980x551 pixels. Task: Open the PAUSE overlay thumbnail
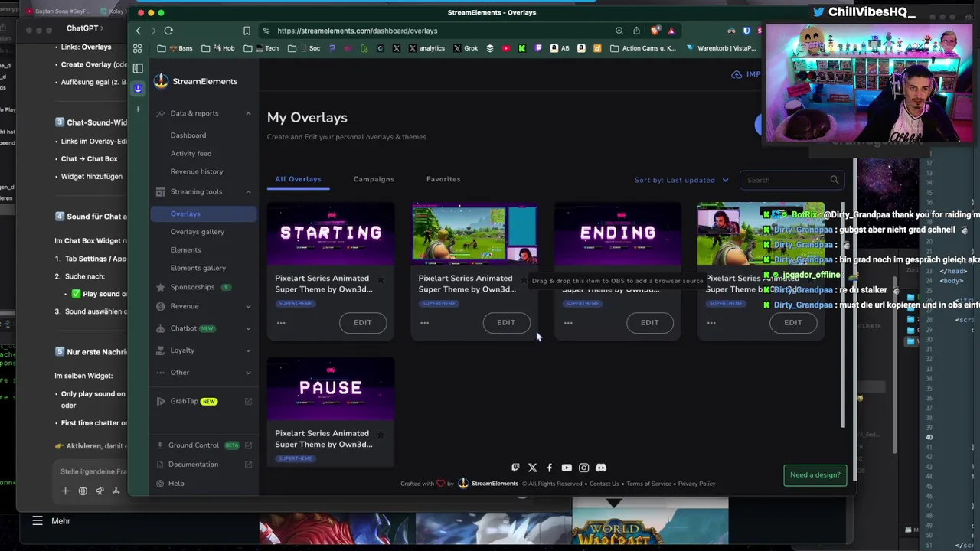click(331, 389)
